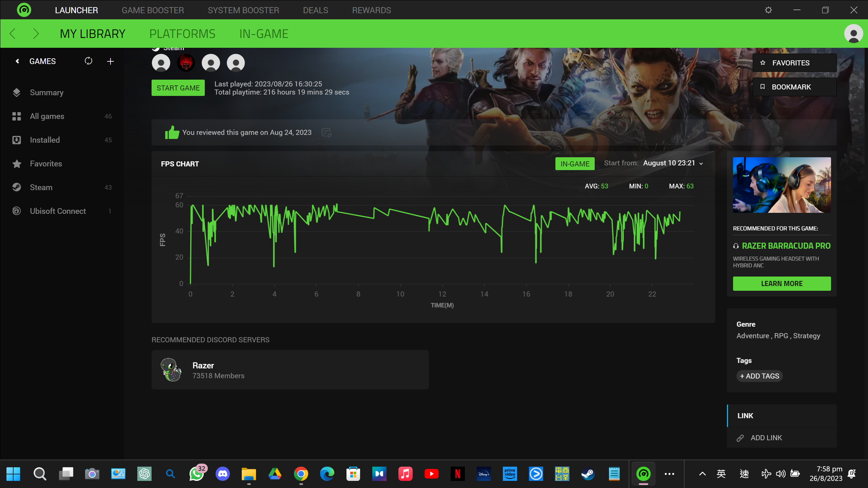Open Steam from the taskbar

pos(588,474)
